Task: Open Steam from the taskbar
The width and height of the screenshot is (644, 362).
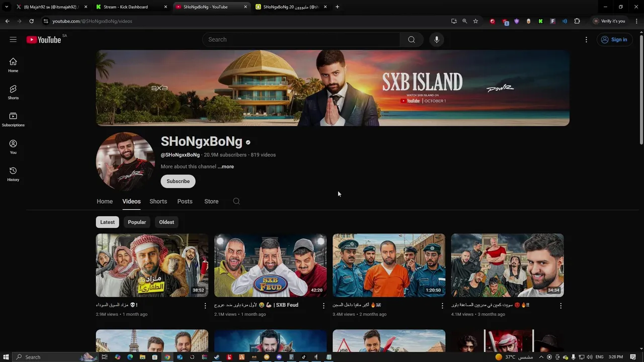Action: pyautogui.click(x=217, y=357)
